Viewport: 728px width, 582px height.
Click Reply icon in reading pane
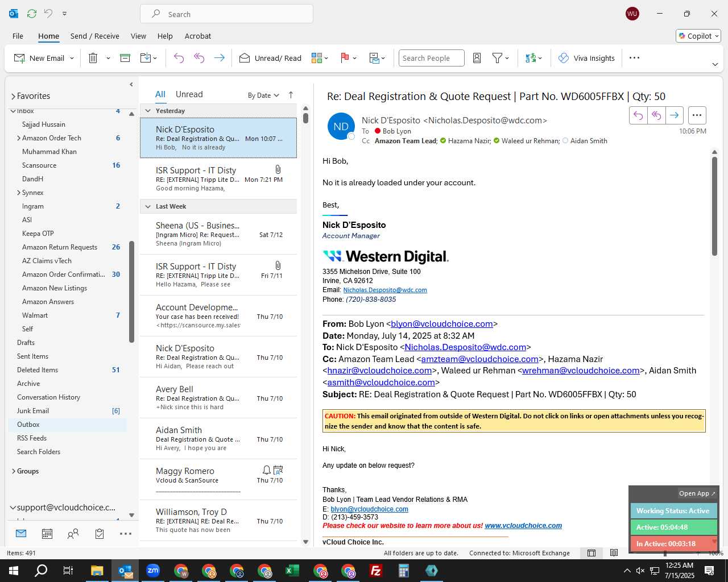pos(638,115)
